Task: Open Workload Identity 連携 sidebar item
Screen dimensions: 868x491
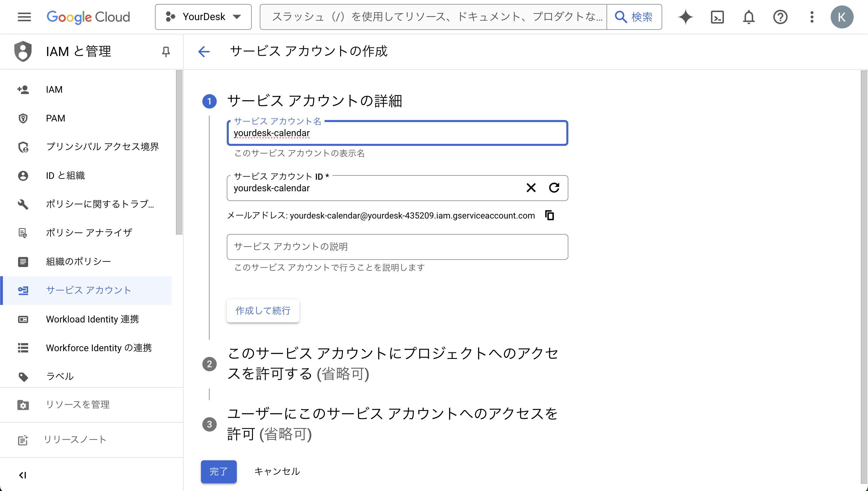Action: [86, 319]
